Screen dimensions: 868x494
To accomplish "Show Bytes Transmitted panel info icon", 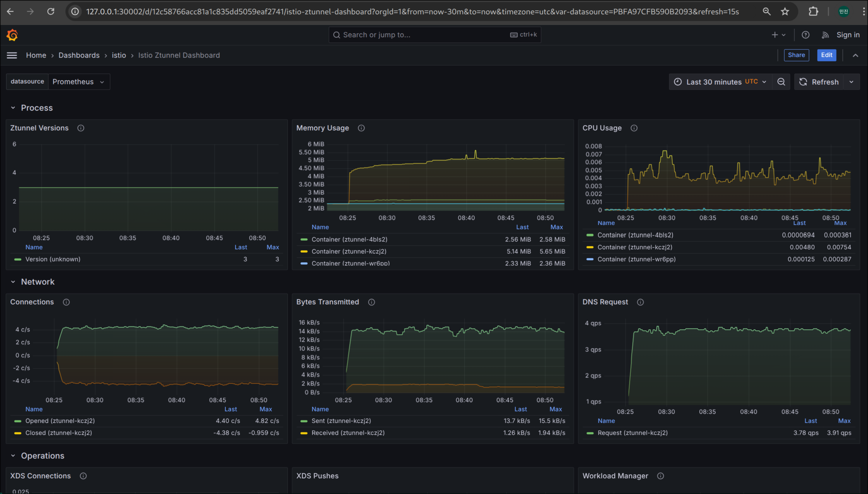I will pos(371,302).
